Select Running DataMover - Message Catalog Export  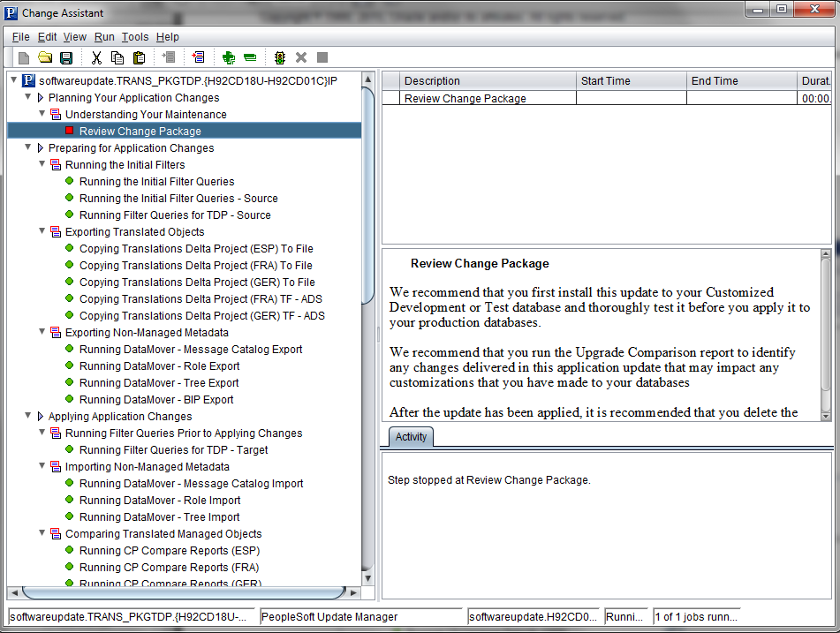[x=191, y=350]
